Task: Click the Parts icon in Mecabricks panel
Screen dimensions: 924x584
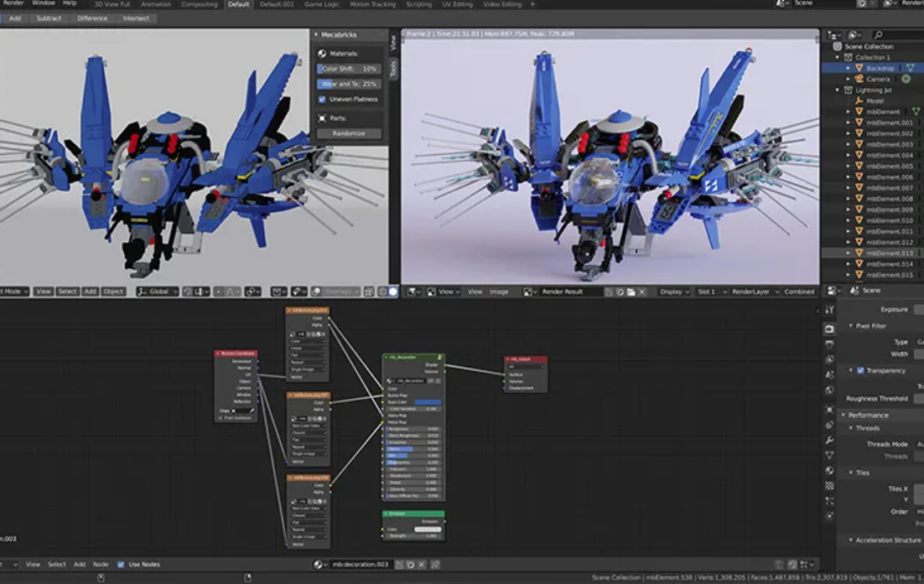Action: [322, 118]
